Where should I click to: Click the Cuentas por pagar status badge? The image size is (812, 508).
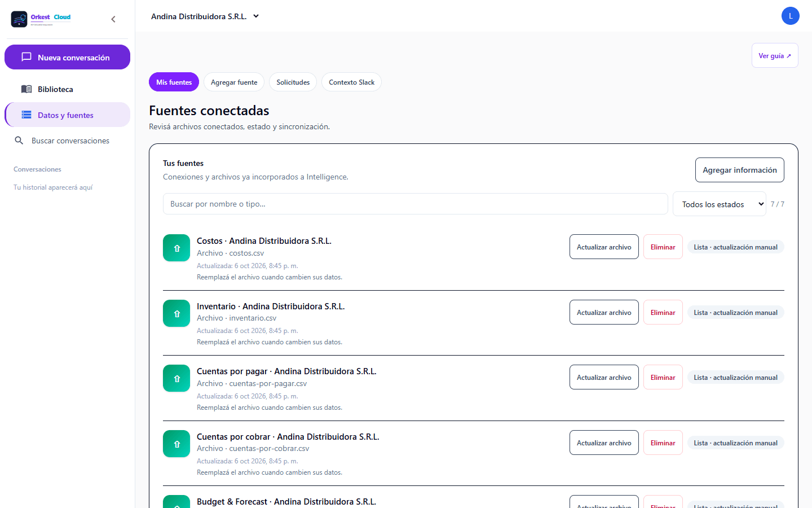pos(736,377)
